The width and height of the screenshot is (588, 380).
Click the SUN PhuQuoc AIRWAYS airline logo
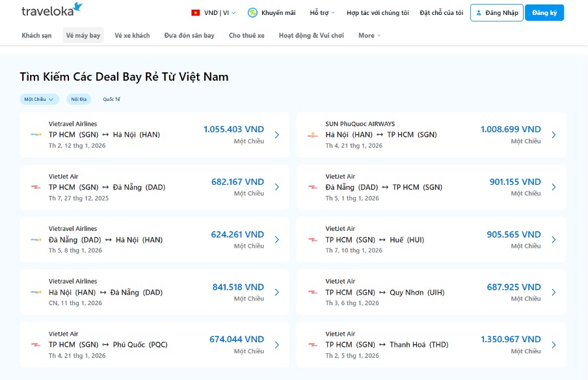(314, 135)
